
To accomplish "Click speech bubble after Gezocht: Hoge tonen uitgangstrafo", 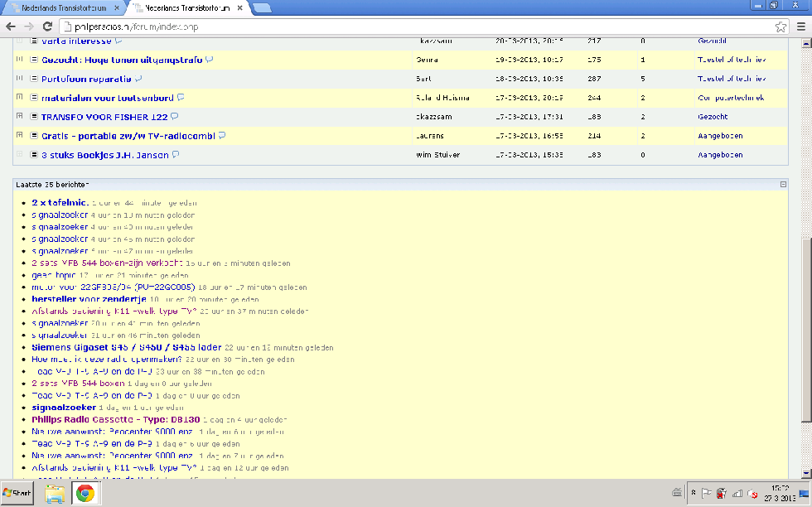I will point(209,60).
